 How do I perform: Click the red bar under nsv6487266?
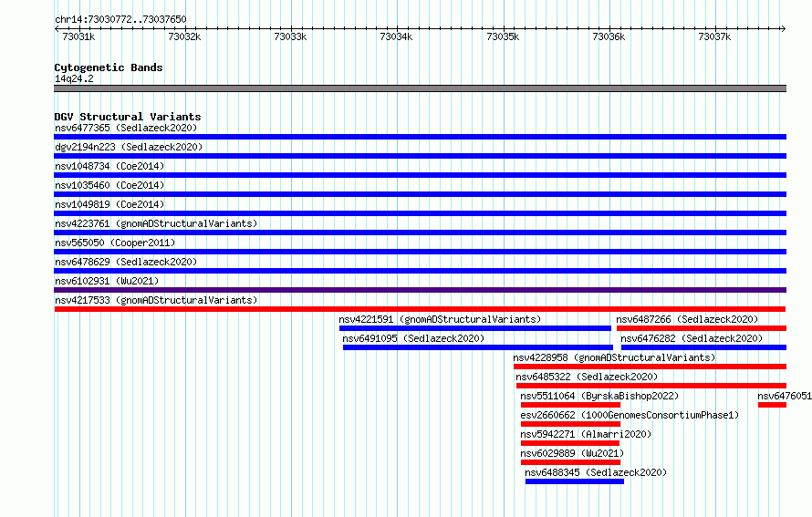[x=702, y=328]
